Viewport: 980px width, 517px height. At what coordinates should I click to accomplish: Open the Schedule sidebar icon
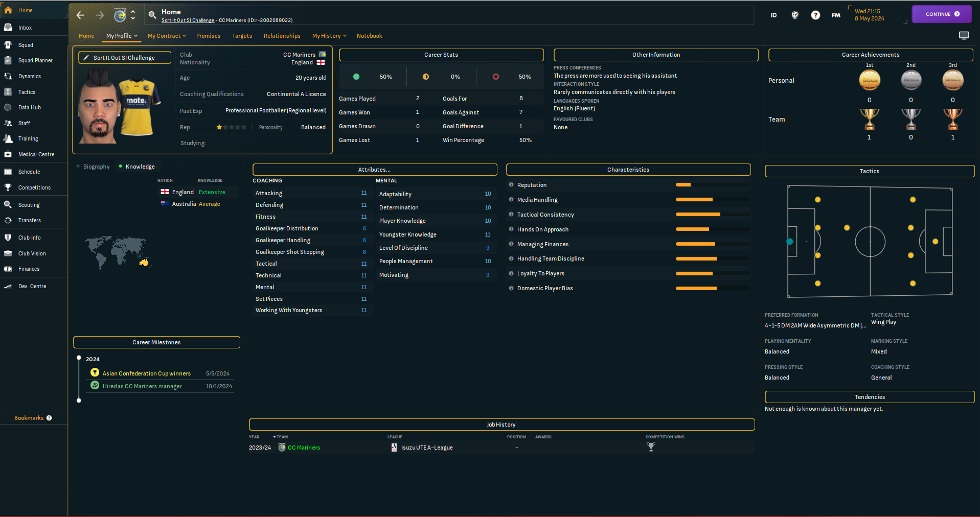pos(8,172)
